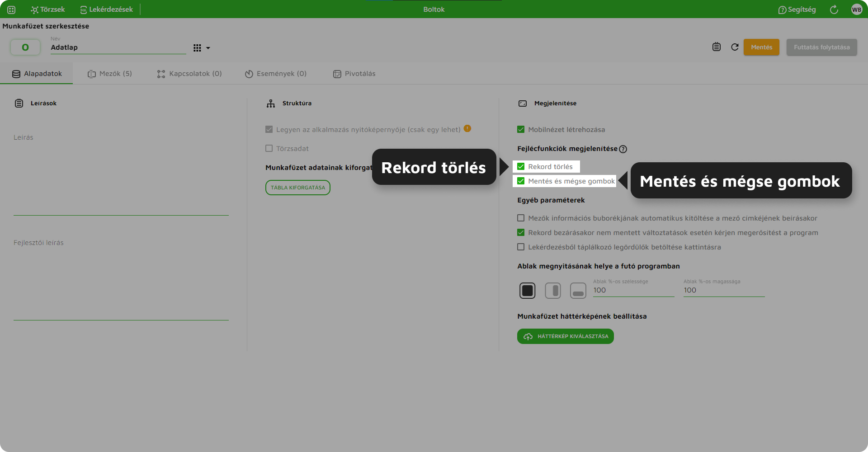Toggle the Mobilnézet létrehozása checkbox
This screenshot has height=452, width=868.
pyautogui.click(x=521, y=129)
